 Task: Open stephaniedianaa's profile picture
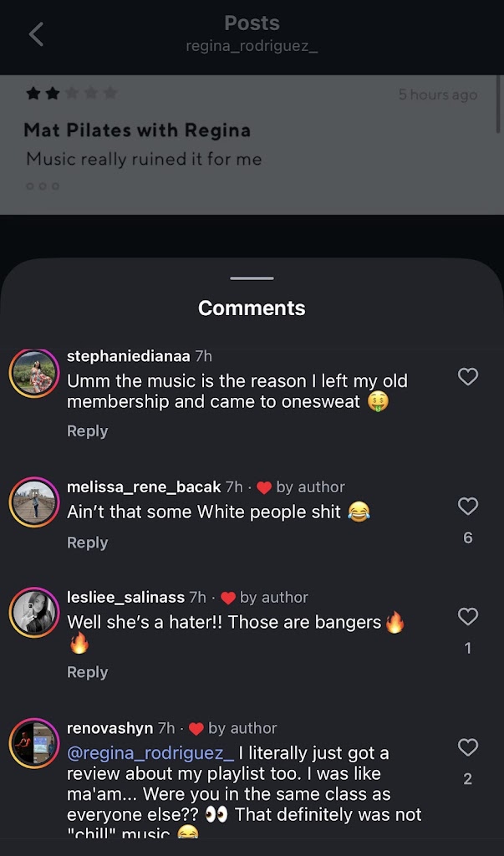click(33, 374)
